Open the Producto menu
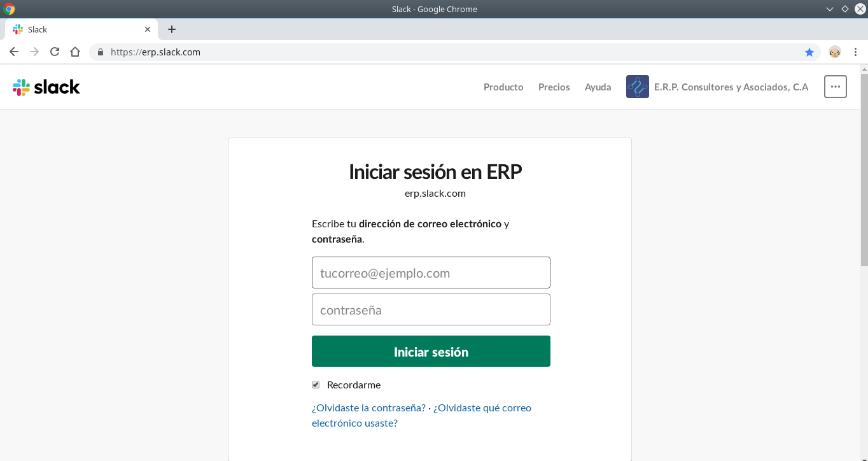Screen dimensions: 868x461 pyautogui.click(x=503, y=87)
